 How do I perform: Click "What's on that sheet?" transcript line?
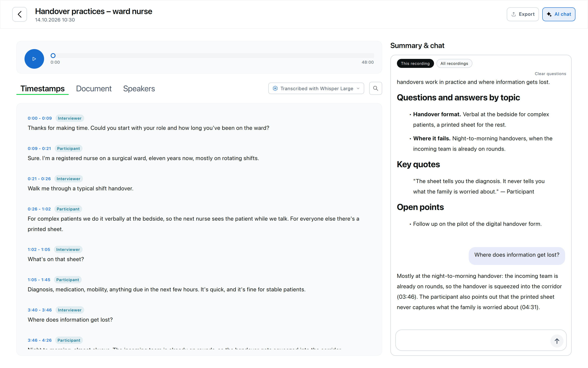click(x=56, y=259)
